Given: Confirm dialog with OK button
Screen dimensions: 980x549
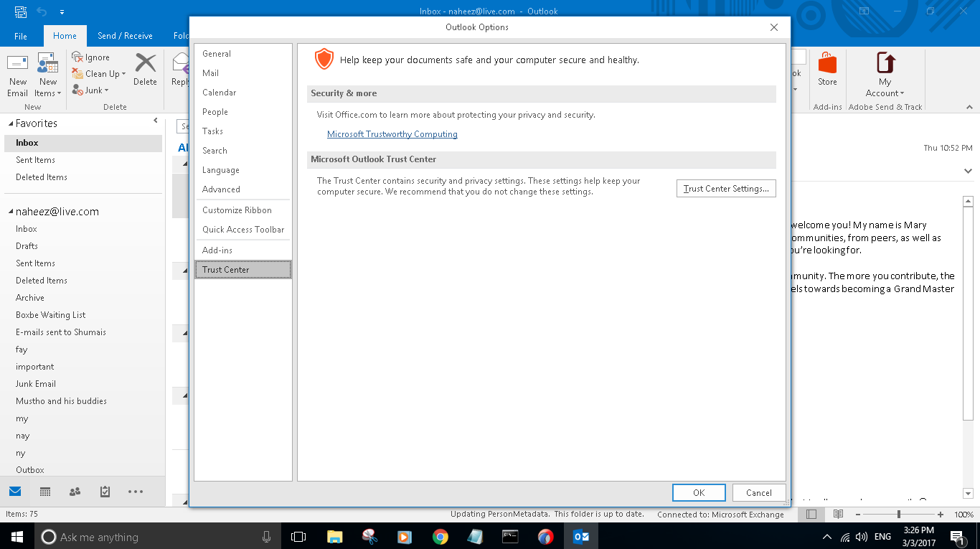Looking at the screenshot, I should [x=699, y=492].
